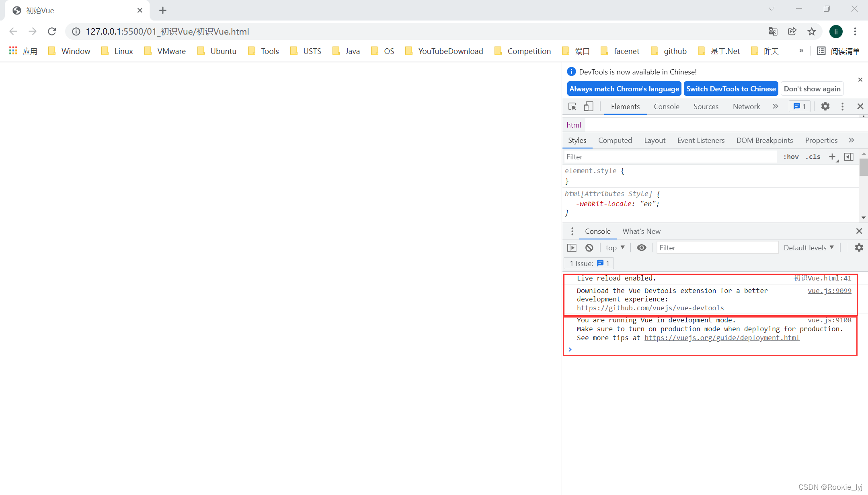Screen dimensions: 868x495
Task: Open source link 初识Vue.html:41
Action: point(822,278)
